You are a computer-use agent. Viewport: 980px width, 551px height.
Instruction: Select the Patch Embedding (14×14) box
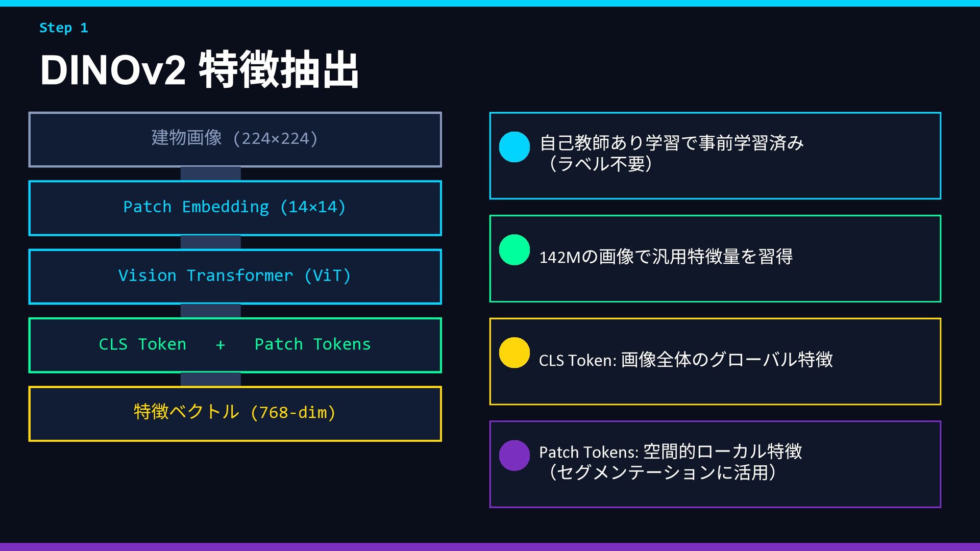point(235,208)
